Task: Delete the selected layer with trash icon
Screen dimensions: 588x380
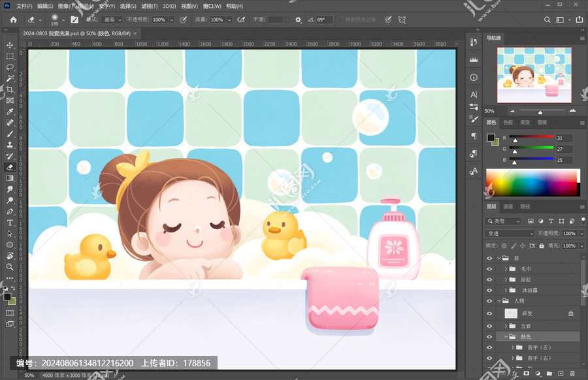Action: [572, 373]
